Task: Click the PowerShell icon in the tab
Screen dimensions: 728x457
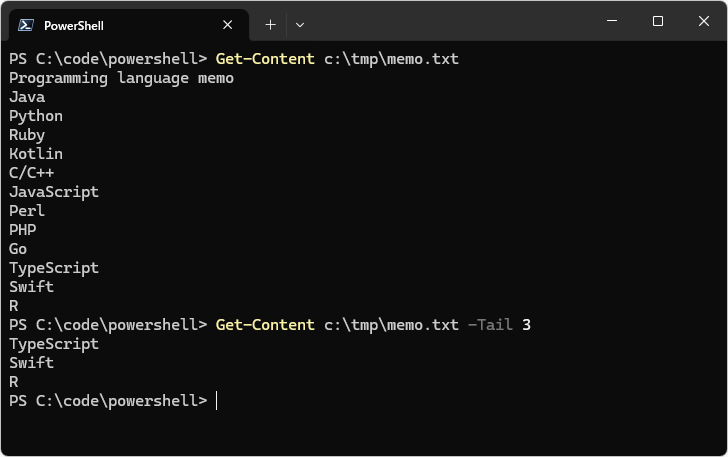Action: [x=26, y=25]
